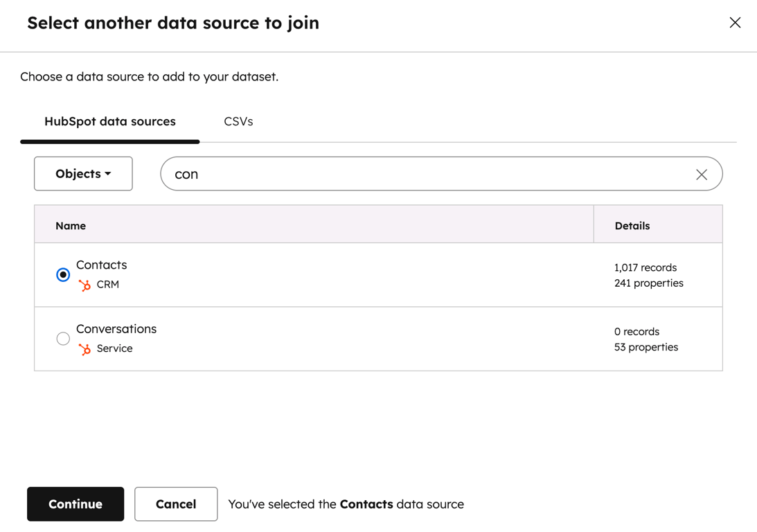Click the CRM label under Contacts
This screenshot has height=532, width=757.
108,285
